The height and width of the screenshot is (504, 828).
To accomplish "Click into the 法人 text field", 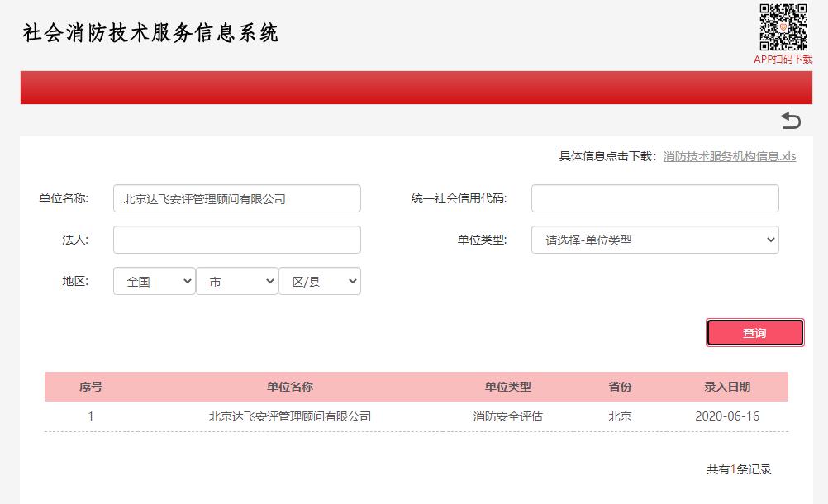I will click(x=236, y=240).
